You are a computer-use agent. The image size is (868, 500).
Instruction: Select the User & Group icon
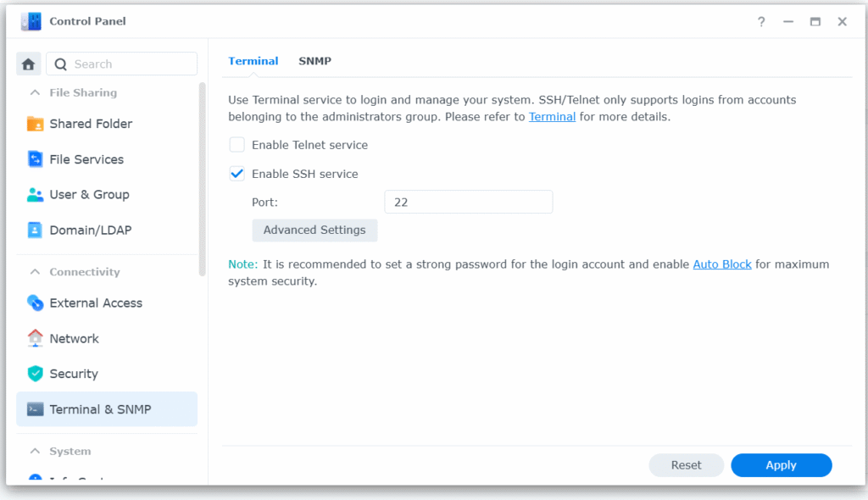coord(35,195)
